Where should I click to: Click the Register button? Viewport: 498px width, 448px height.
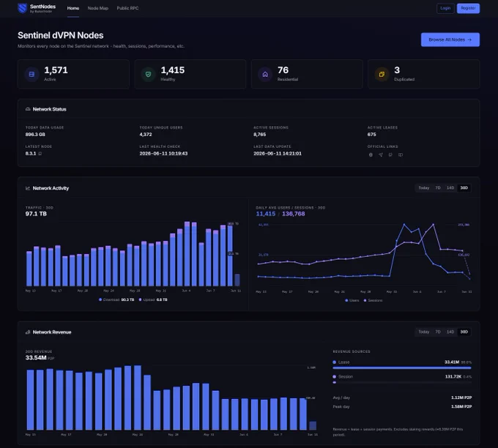click(x=468, y=8)
